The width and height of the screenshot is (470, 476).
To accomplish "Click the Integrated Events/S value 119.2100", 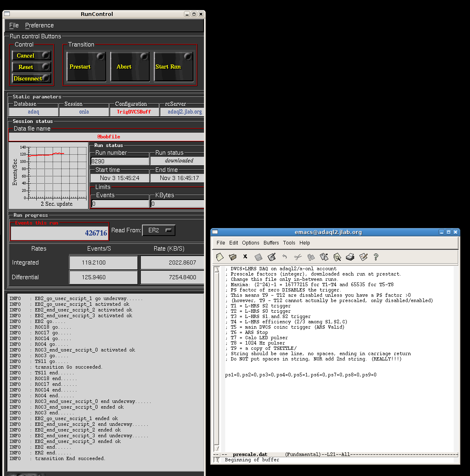I will 103,262.
